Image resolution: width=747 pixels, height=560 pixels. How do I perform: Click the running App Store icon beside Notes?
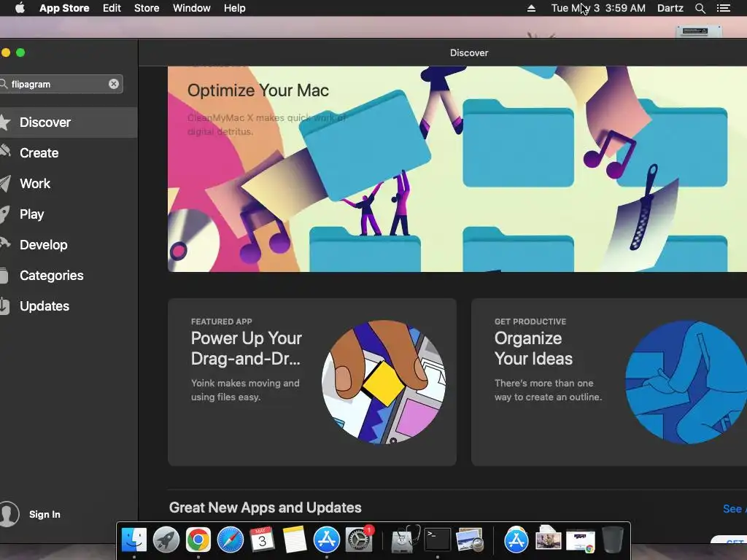click(x=326, y=540)
